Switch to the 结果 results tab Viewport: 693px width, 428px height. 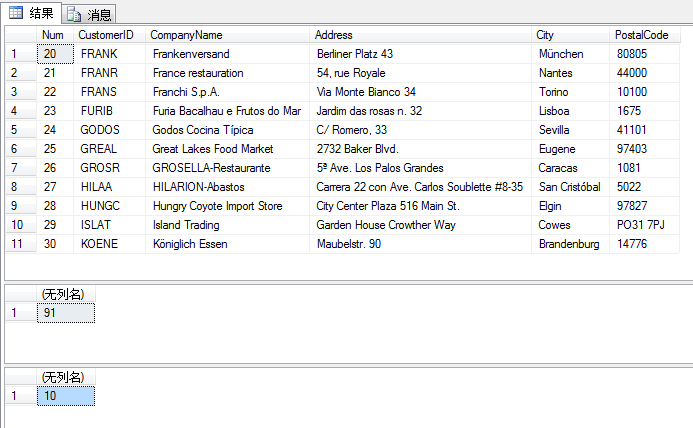point(31,13)
